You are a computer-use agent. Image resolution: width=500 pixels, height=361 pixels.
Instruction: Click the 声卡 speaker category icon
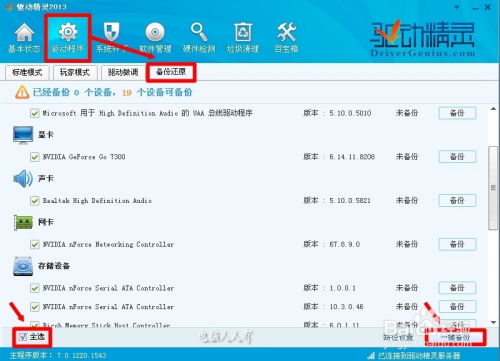coord(23,179)
